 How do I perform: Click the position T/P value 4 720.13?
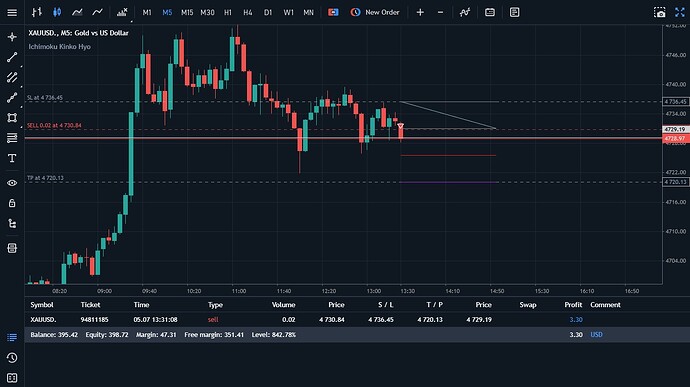[x=430, y=320]
